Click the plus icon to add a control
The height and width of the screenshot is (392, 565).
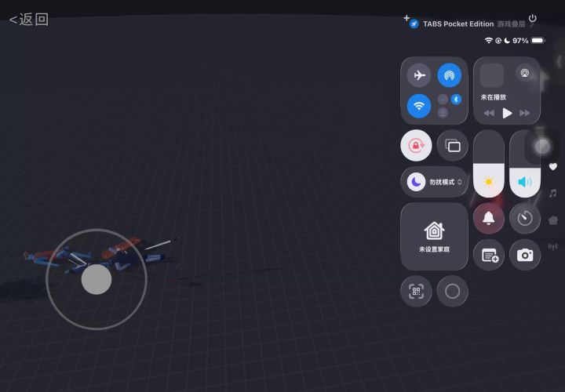[x=406, y=17]
